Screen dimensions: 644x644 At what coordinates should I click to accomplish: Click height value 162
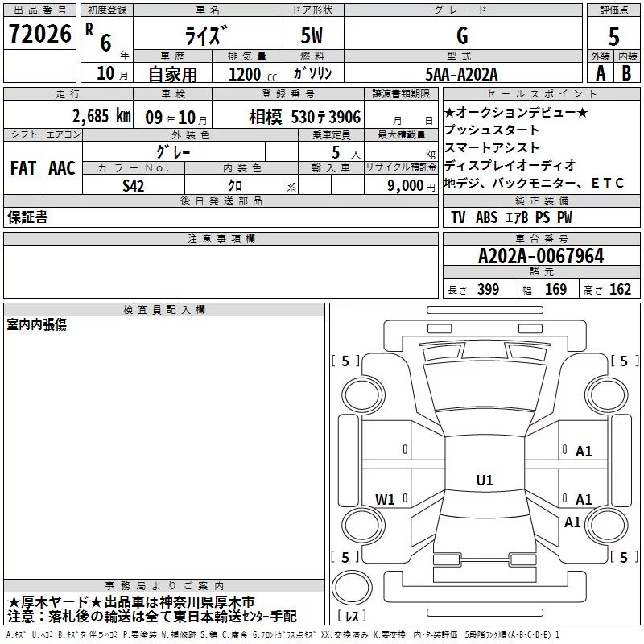pyautogui.click(x=620, y=289)
